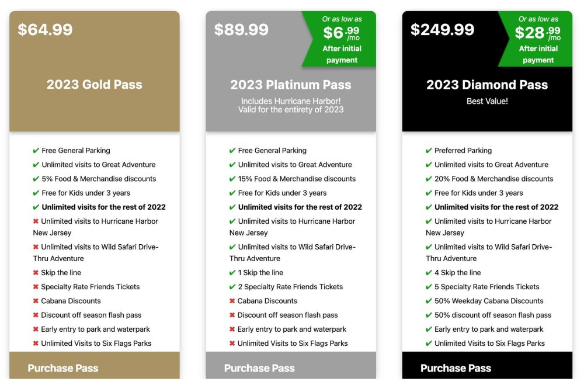Viewport: 584px width, 392px height.
Task: Click Diamond's 5 Specialty Rate Friends Tickets text
Action: tap(487, 287)
